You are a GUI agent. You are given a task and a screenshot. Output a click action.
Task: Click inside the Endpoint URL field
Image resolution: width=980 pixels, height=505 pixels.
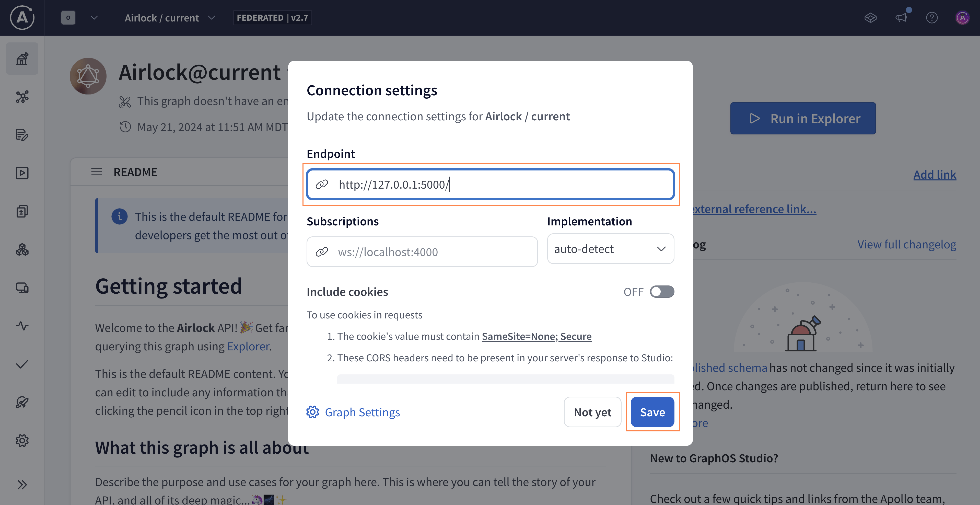click(491, 185)
